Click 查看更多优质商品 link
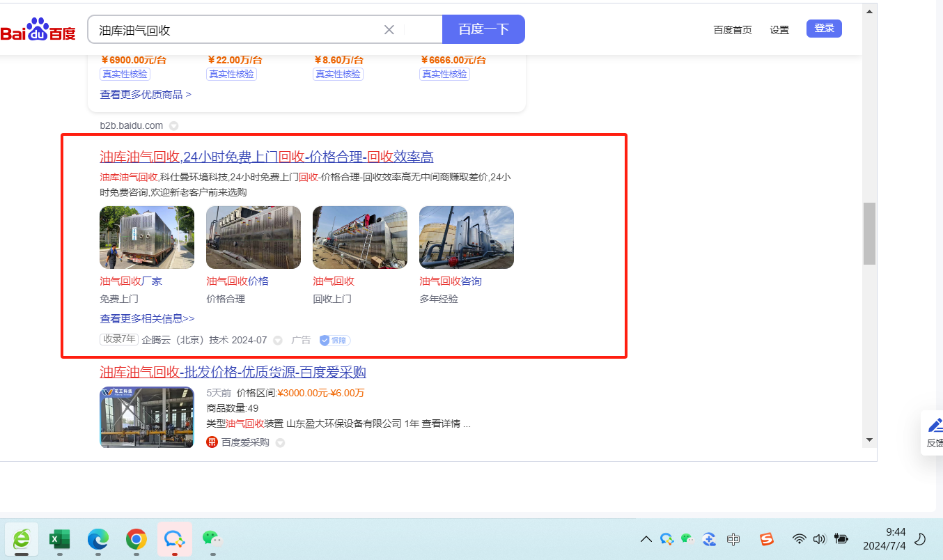Screen dimensions: 943x560 tap(146, 94)
